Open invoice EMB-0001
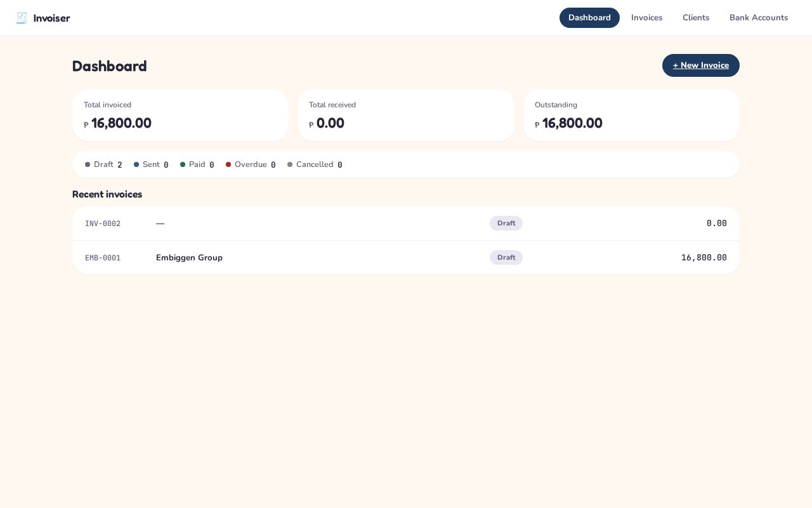812x508 pixels. [406, 258]
